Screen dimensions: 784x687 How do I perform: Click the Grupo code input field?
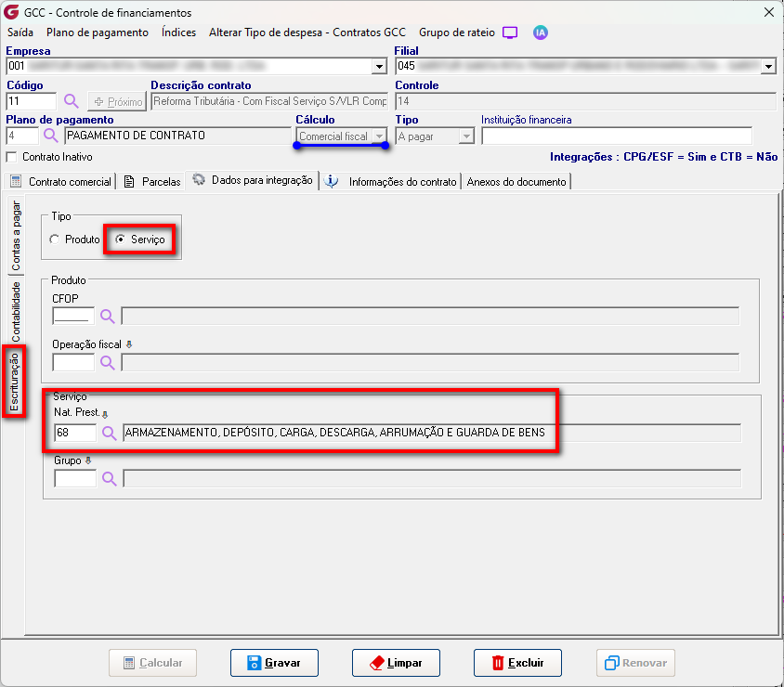tap(75, 479)
